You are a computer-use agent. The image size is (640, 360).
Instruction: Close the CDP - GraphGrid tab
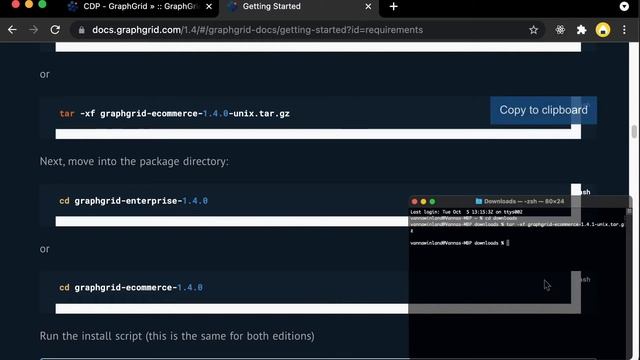tap(209, 7)
